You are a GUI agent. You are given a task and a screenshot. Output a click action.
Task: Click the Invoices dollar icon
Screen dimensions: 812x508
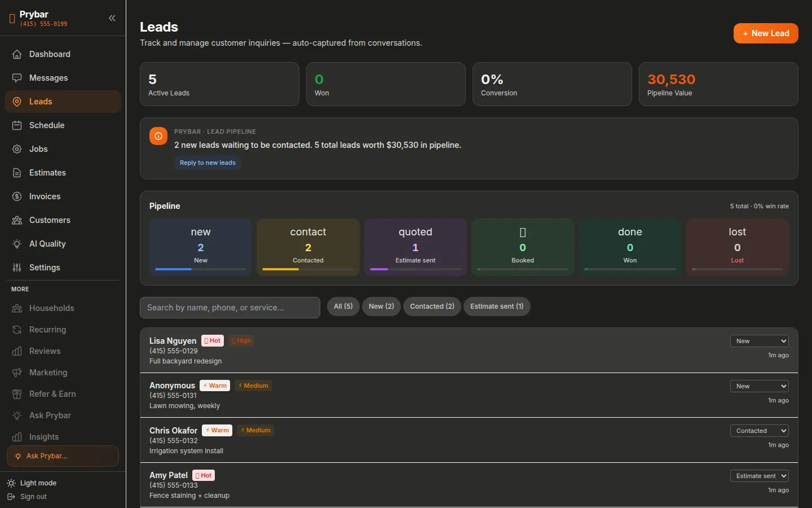click(x=17, y=196)
